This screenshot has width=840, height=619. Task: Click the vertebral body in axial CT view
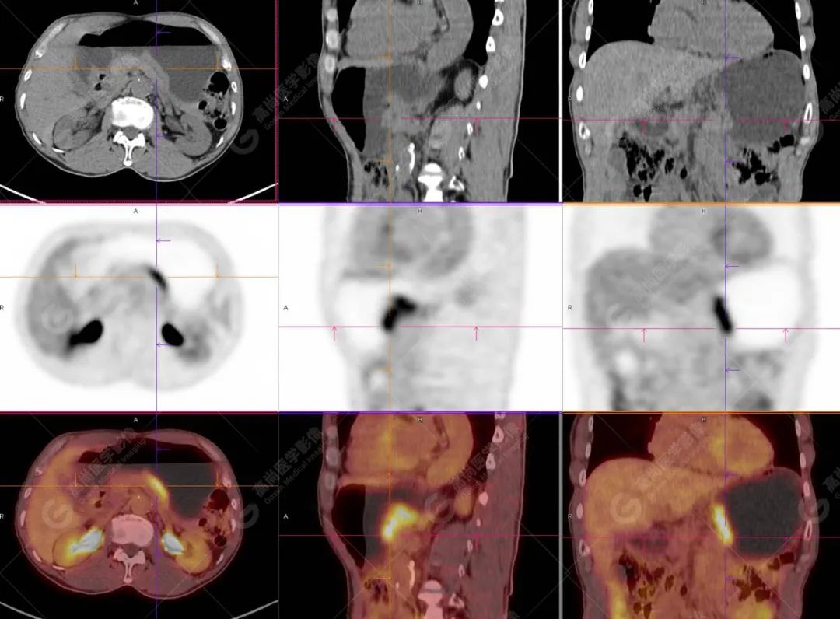click(x=130, y=114)
